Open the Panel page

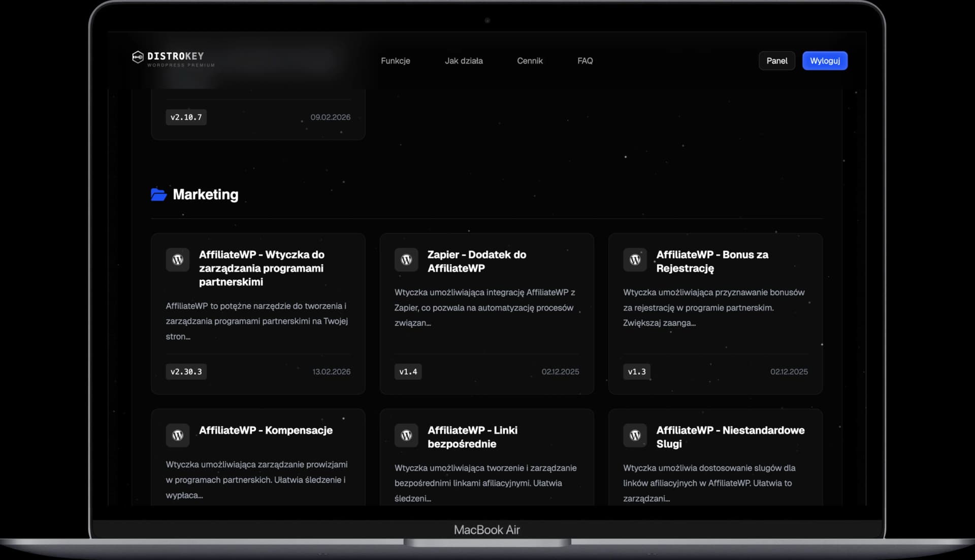tap(776, 60)
